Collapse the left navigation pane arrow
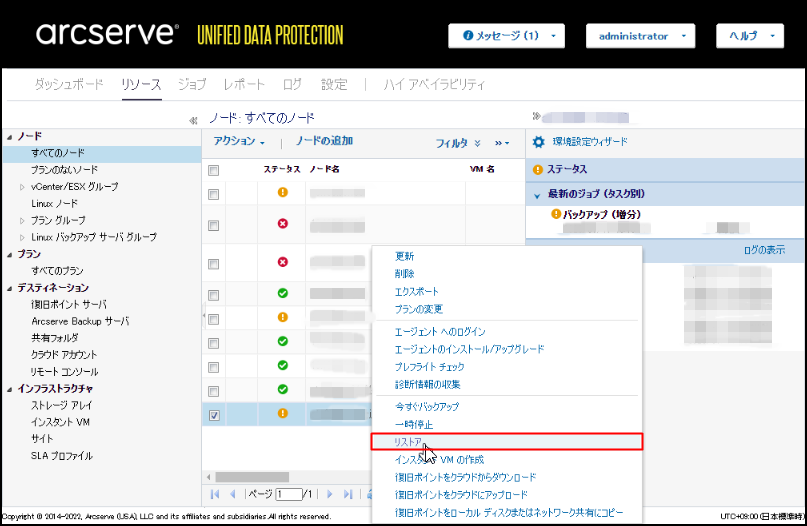Screen dimensions: 807x526 [x=193, y=120]
